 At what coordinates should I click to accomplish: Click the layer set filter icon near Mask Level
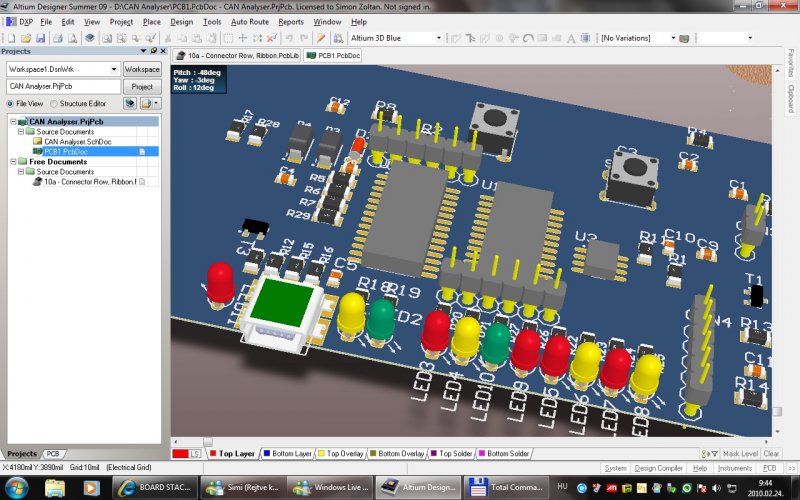(x=709, y=454)
